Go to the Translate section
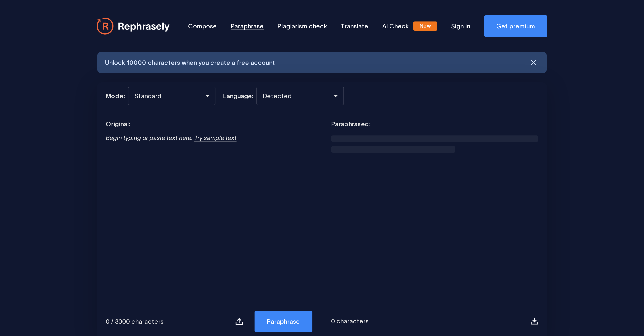644x336 pixels. 354,26
